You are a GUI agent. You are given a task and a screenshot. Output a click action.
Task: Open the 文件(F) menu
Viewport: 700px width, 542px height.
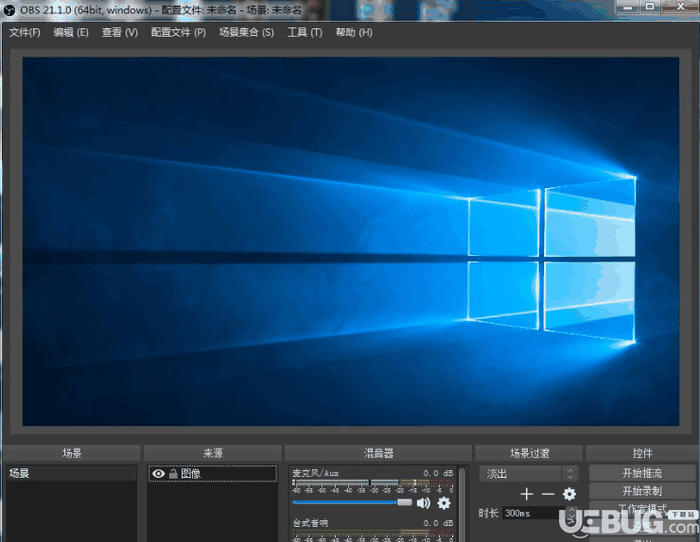point(25,32)
